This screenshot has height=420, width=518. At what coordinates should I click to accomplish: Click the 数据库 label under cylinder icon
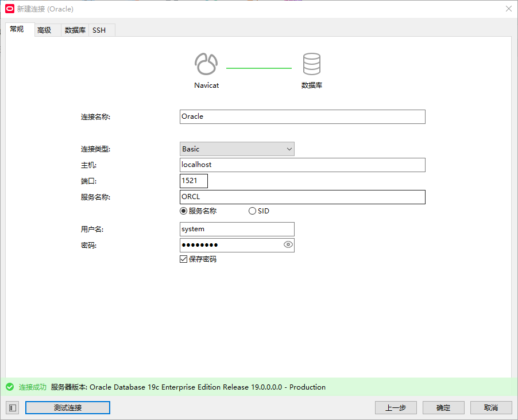311,85
